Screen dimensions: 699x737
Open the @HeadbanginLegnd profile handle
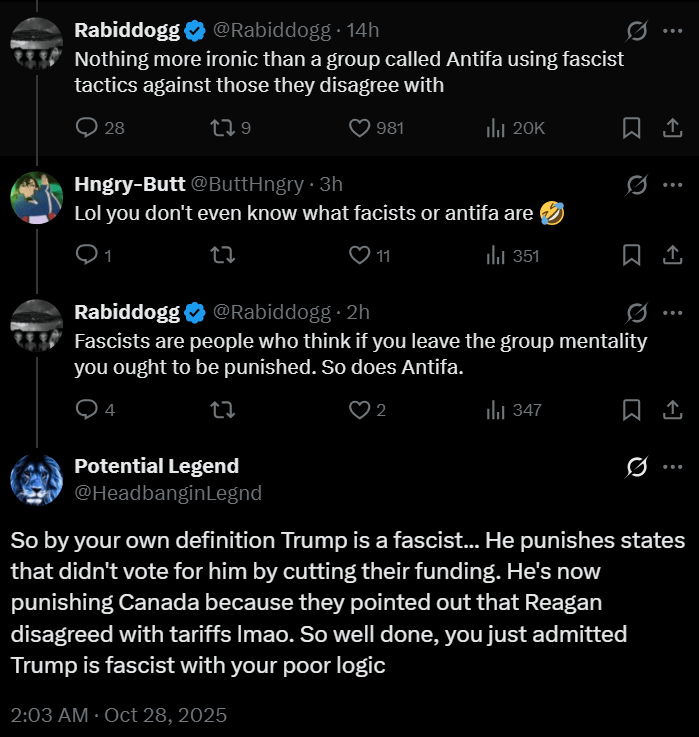tap(168, 492)
